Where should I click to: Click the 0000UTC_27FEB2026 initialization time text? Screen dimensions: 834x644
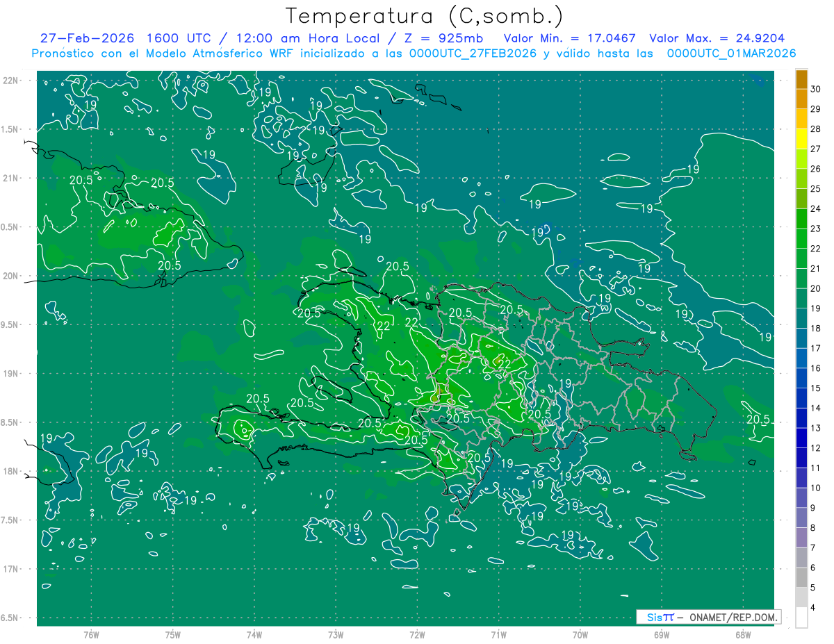(473, 53)
